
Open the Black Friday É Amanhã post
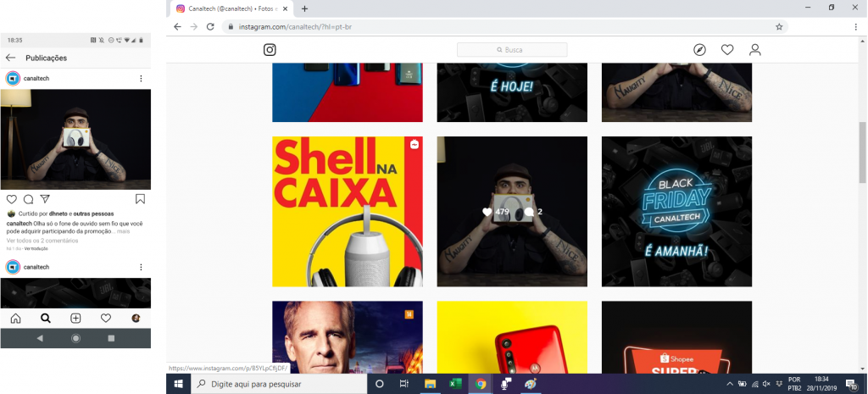(x=676, y=211)
